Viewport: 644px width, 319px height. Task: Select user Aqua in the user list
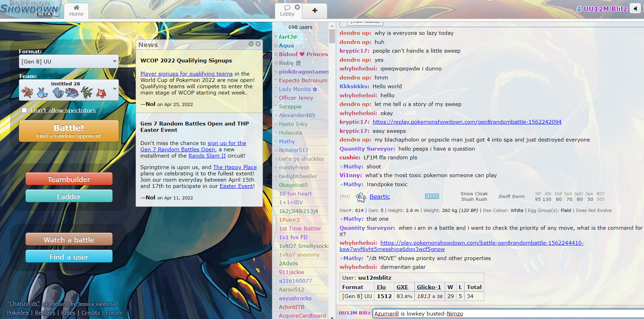point(301,45)
